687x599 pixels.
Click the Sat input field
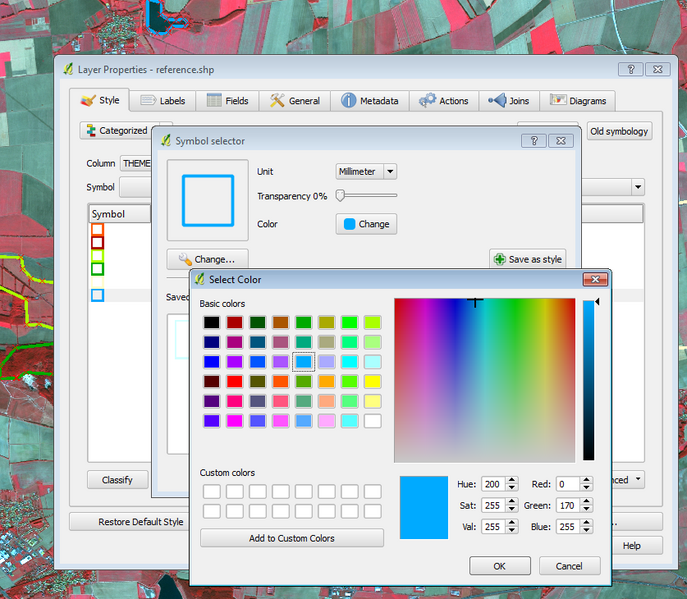[x=494, y=505]
